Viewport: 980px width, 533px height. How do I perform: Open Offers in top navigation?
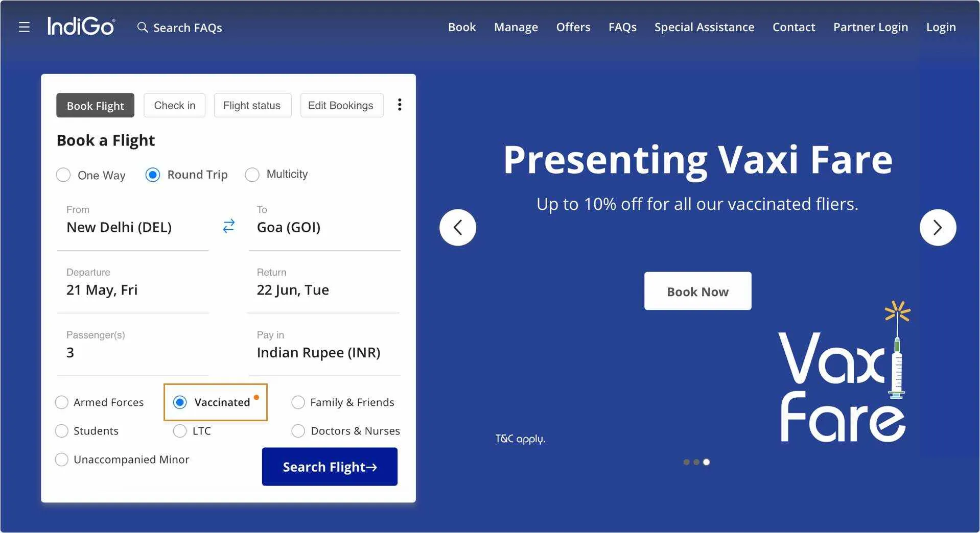(x=573, y=27)
